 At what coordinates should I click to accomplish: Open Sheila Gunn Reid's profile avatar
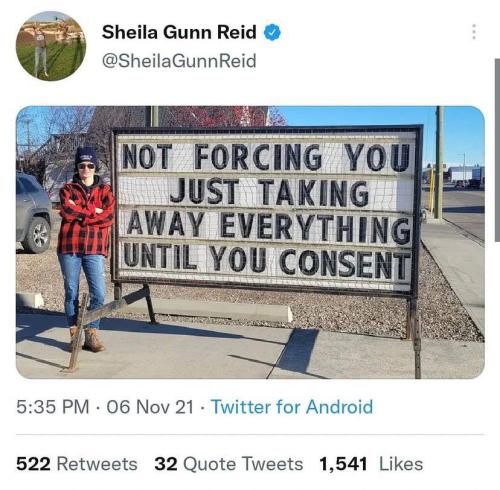coord(51,46)
